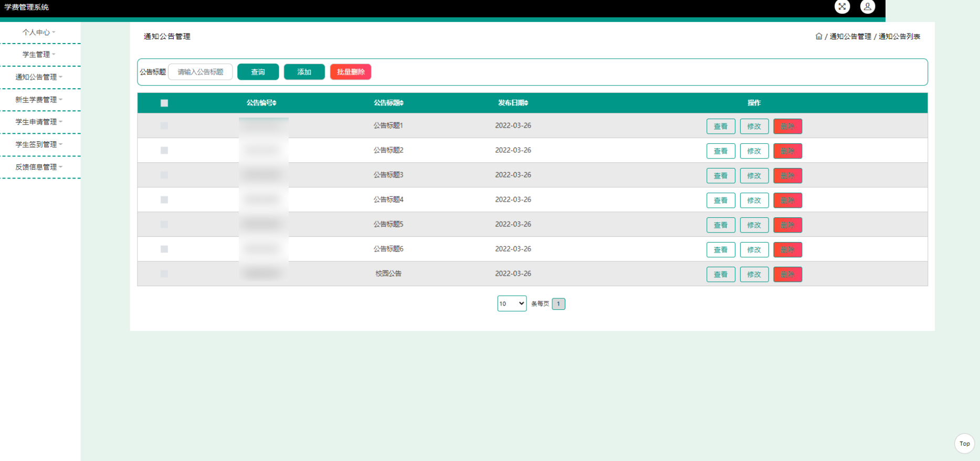980x461 pixels.
Task: Click the 学费管理系统 title in header
Action: [x=26, y=7]
